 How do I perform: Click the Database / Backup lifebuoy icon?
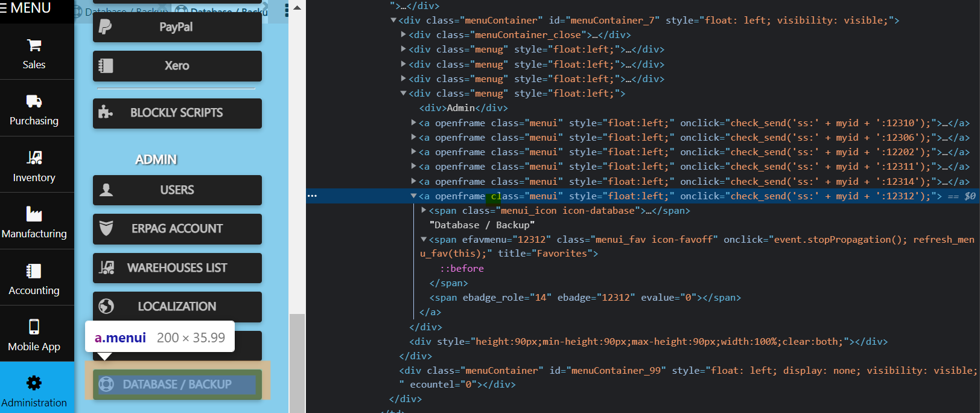click(106, 384)
